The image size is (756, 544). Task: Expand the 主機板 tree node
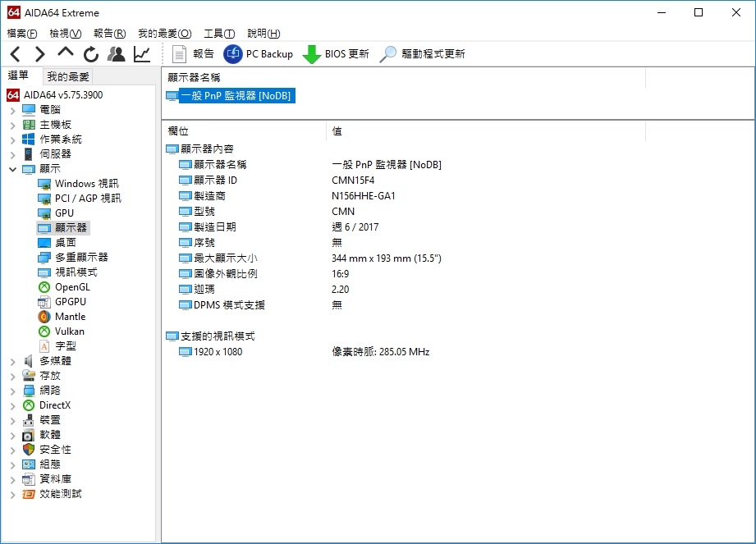12,126
